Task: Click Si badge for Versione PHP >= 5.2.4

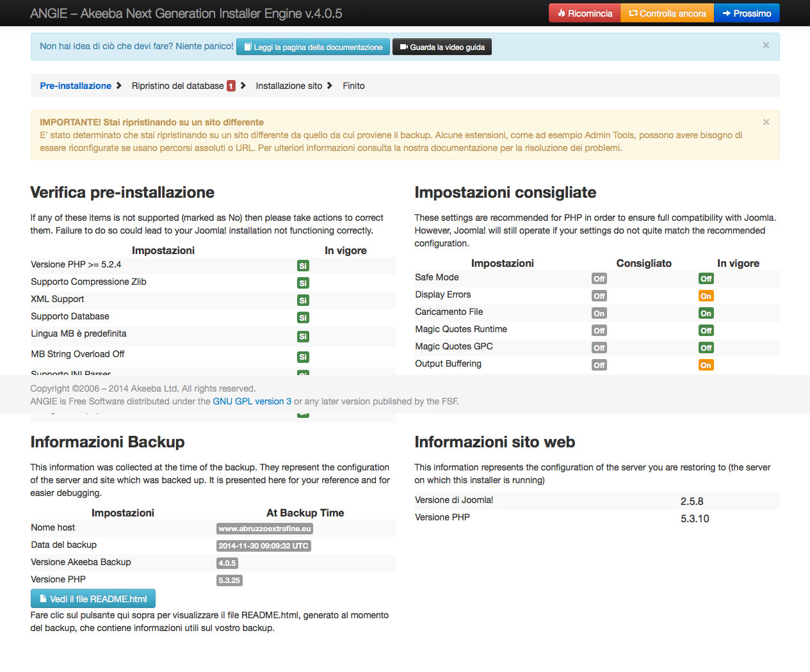Action: [303, 266]
